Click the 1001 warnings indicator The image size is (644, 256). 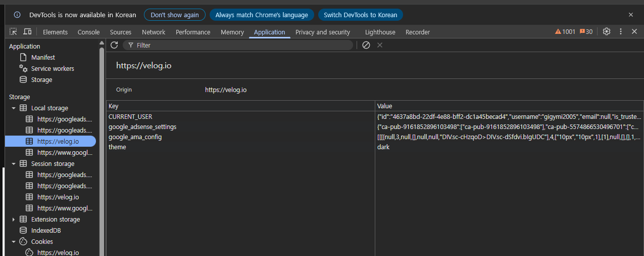(565, 32)
